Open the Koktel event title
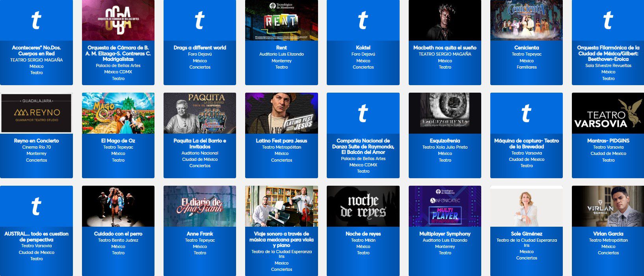 pyautogui.click(x=363, y=48)
